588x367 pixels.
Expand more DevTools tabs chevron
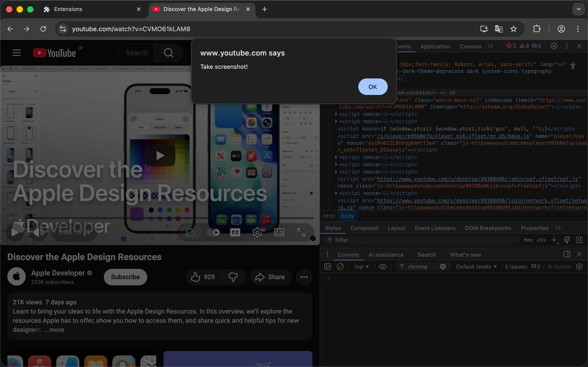pyautogui.click(x=490, y=46)
